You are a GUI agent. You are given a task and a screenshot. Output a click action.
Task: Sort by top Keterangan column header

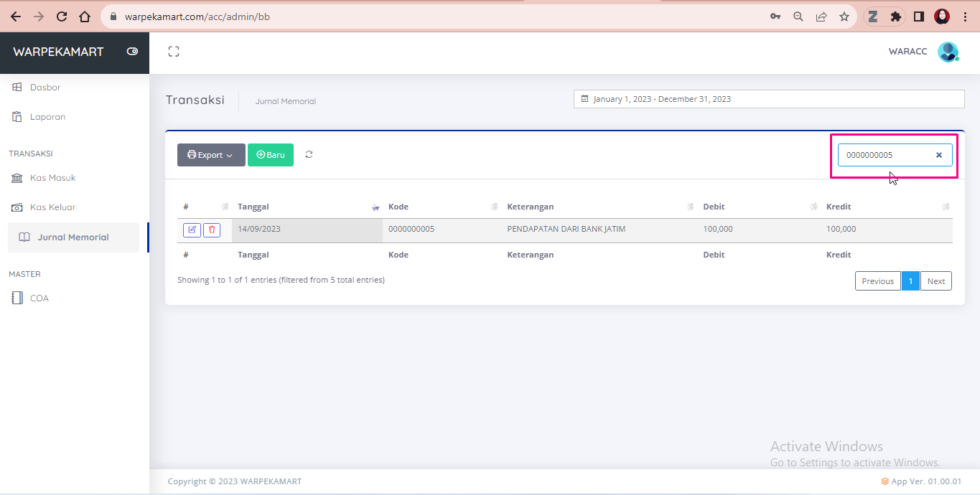599,207
